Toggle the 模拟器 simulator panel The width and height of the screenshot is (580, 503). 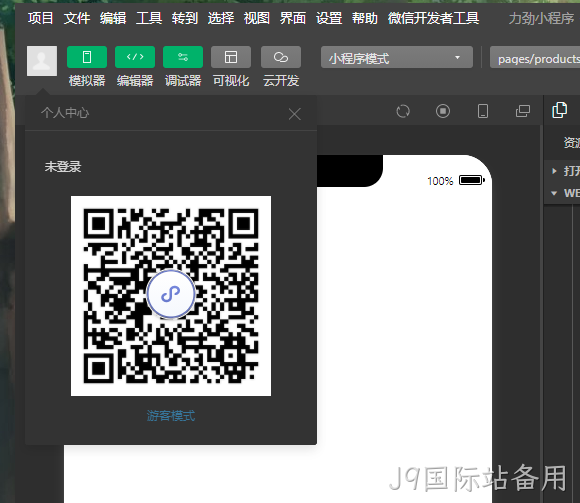click(87, 57)
